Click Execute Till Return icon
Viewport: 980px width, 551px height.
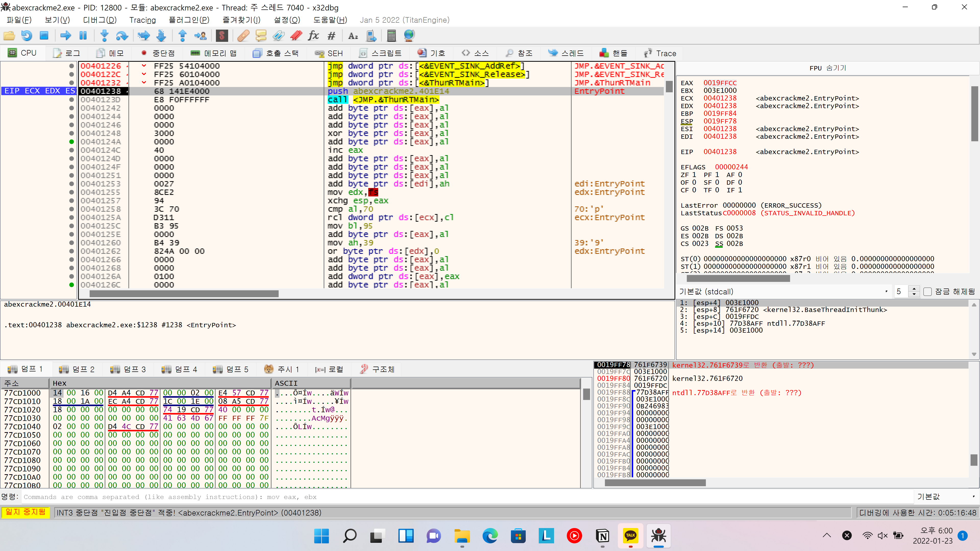click(x=183, y=36)
